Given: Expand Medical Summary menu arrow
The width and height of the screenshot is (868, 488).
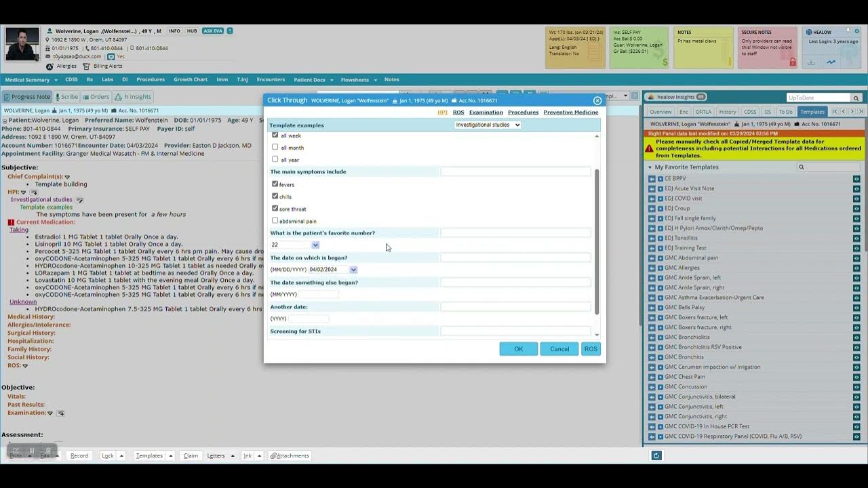Looking at the screenshot, I should coord(56,80).
